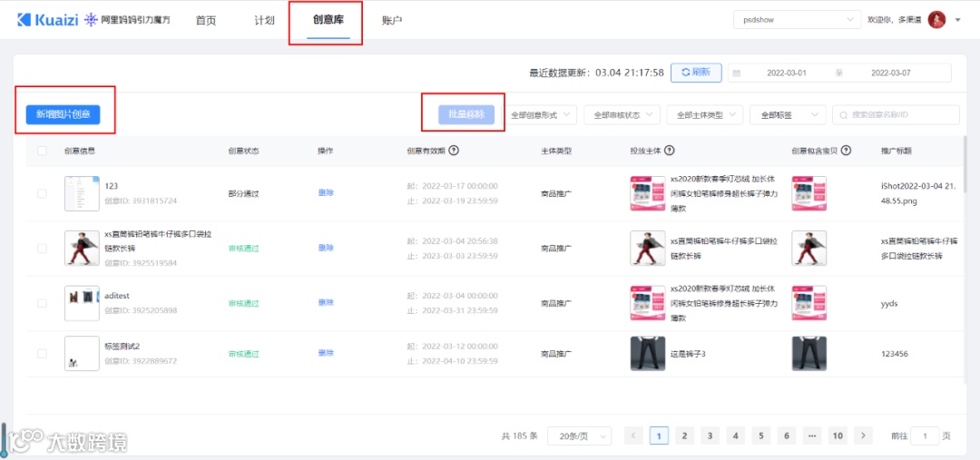980x460 pixels.
Task: Check the row checkbox for aditest
Action: tap(42, 303)
